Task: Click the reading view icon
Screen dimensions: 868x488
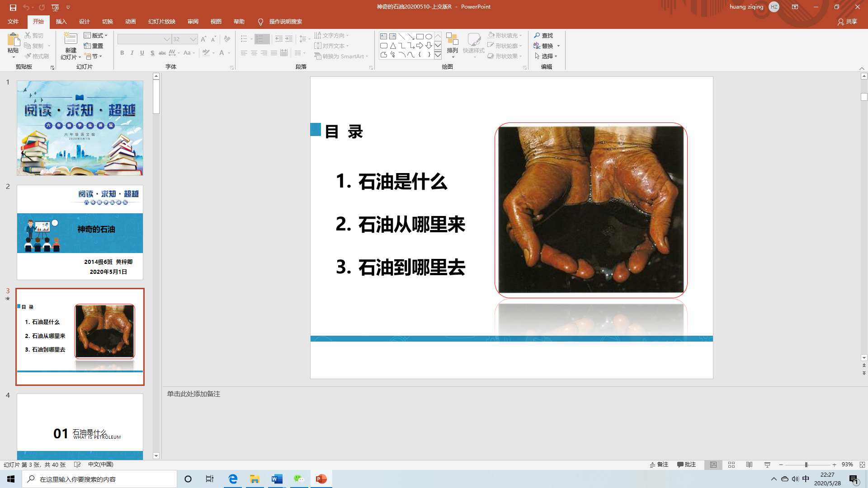Action: pyautogui.click(x=749, y=465)
